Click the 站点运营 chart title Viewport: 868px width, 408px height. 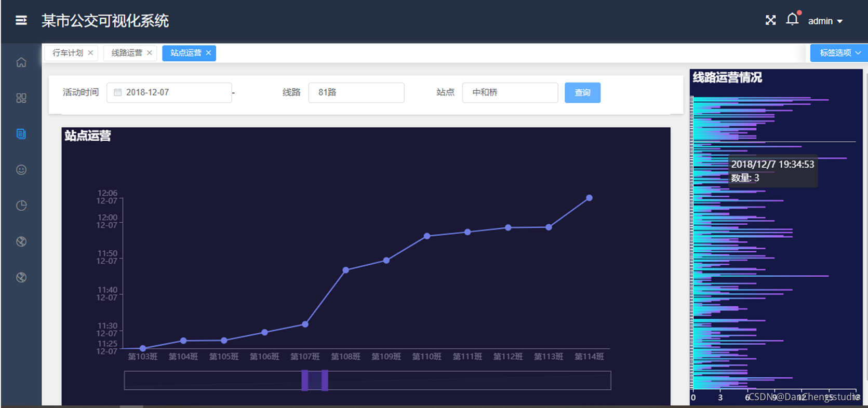point(88,136)
